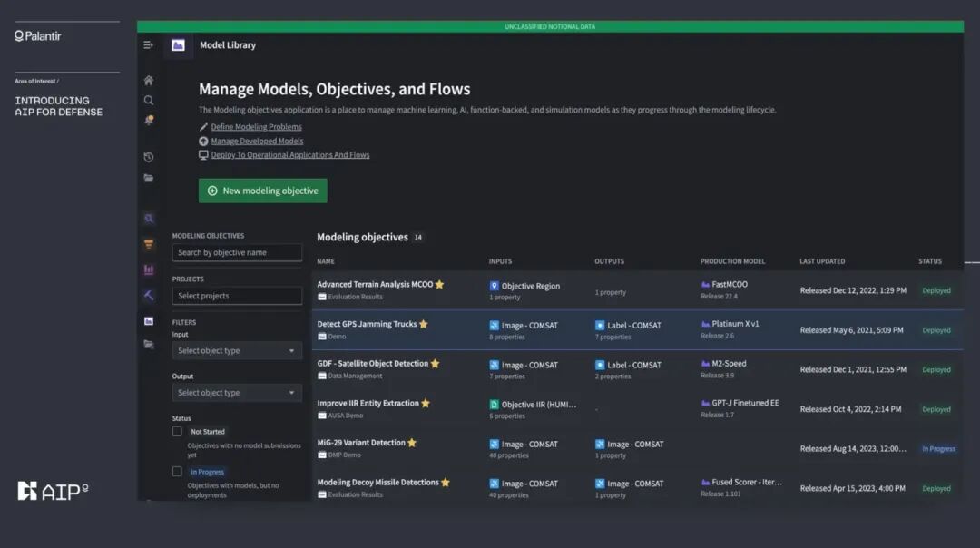Open Manage Developed Models link

point(257,142)
